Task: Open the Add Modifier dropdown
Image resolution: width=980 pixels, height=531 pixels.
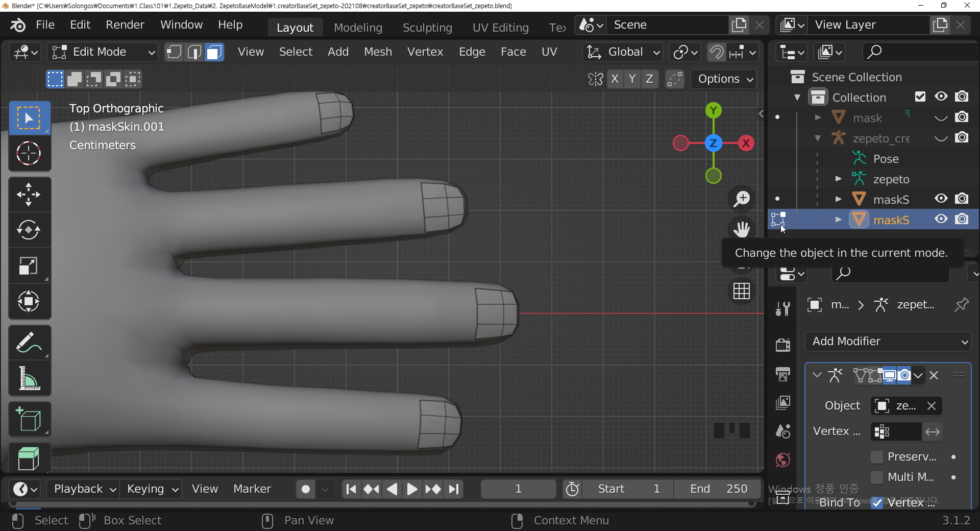Action: (888, 341)
